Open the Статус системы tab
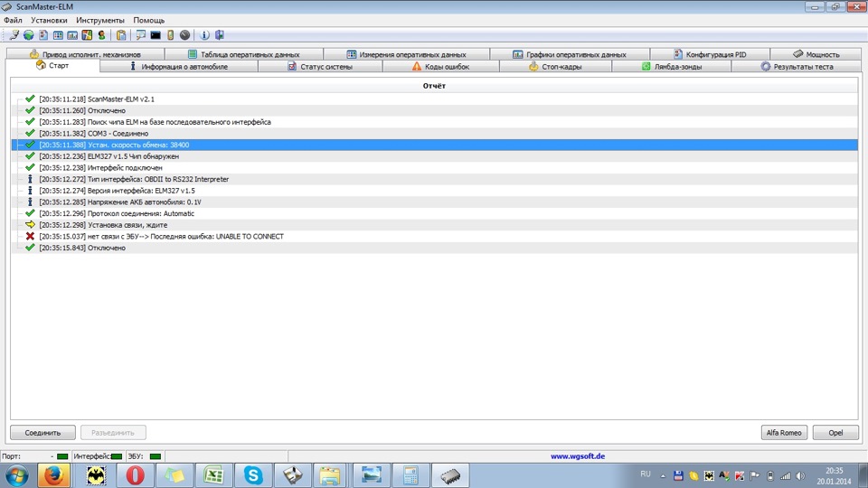The width and height of the screenshot is (868, 488). click(320, 66)
